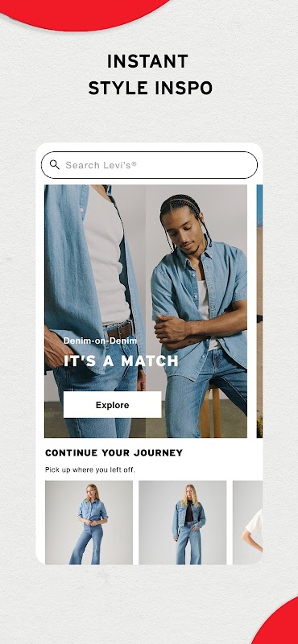
Task: Tap the CONTINUE YOUR JOURNEY heading
Action: point(114,453)
